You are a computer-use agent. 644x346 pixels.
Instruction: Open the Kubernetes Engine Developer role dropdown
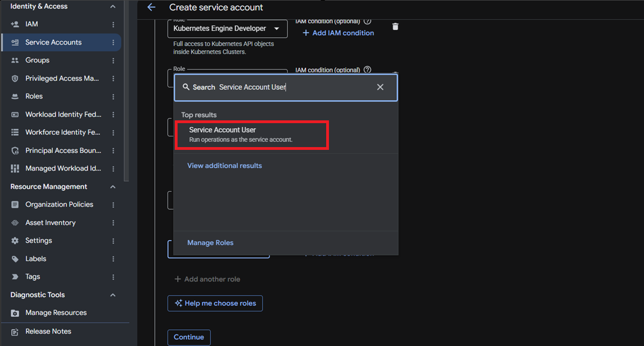click(227, 28)
